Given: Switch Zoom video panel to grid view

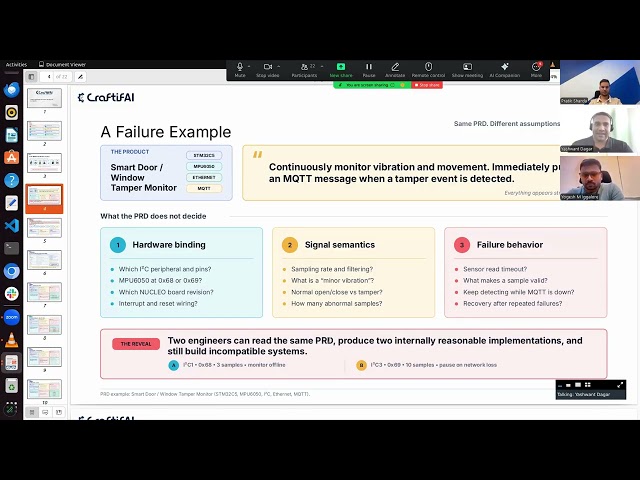Looking at the screenshot, I should pyautogui.click(x=588, y=385).
